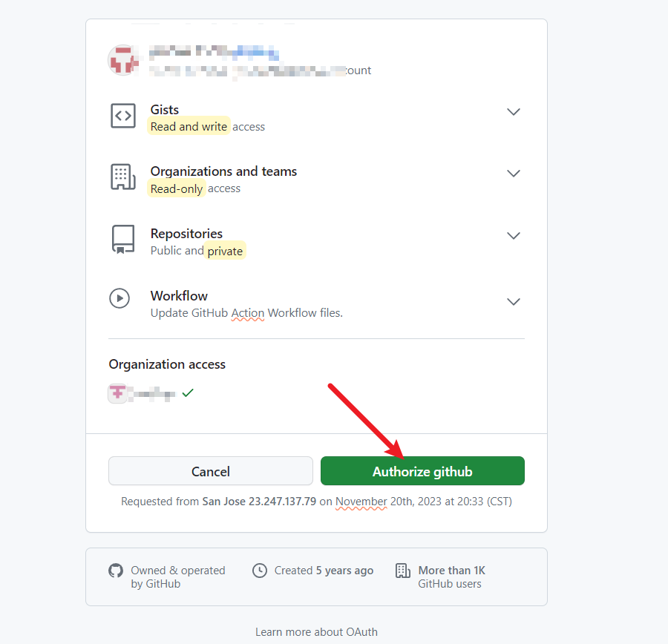Click the user account avatar
The image size is (668, 644).
pos(124,60)
